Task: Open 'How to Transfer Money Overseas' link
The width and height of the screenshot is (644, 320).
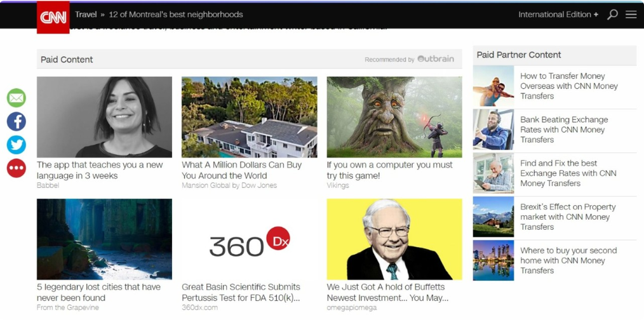Action: 568,86
